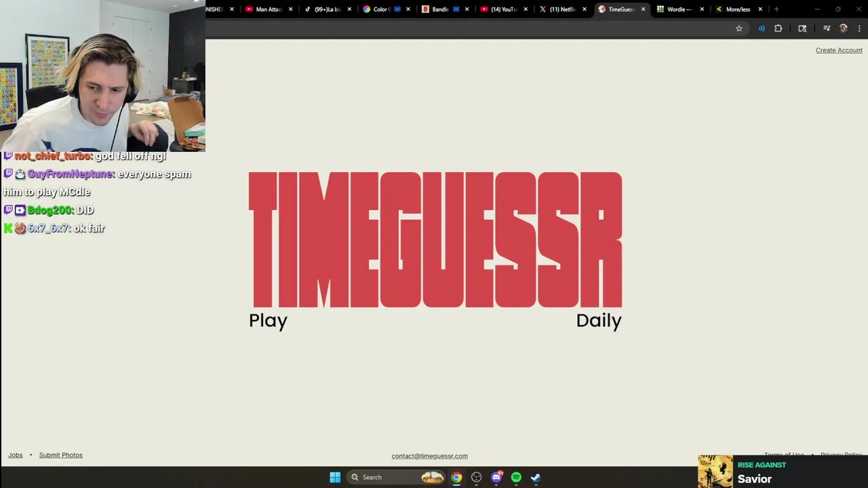The height and width of the screenshot is (488, 868).
Task: Open the Windows Start menu
Action: [x=335, y=477]
